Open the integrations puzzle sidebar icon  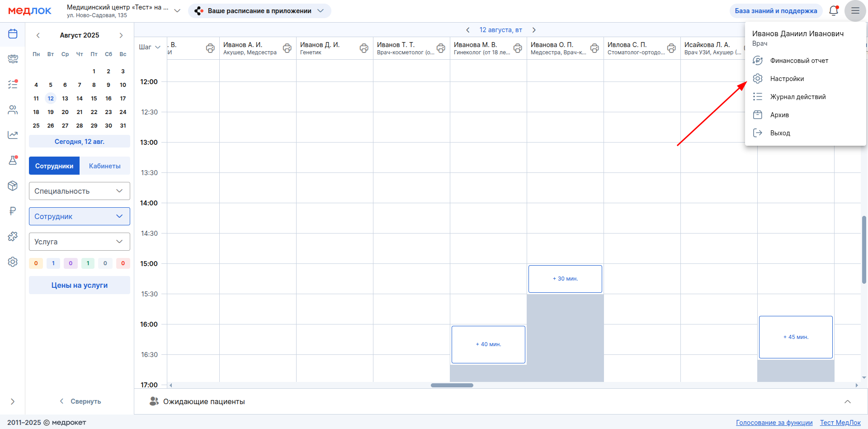tap(13, 236)
